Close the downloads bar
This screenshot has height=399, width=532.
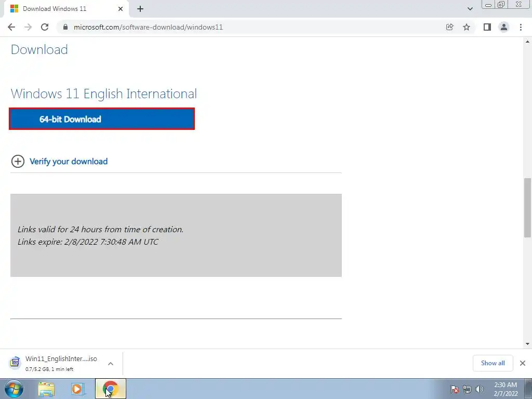[523, 363]
